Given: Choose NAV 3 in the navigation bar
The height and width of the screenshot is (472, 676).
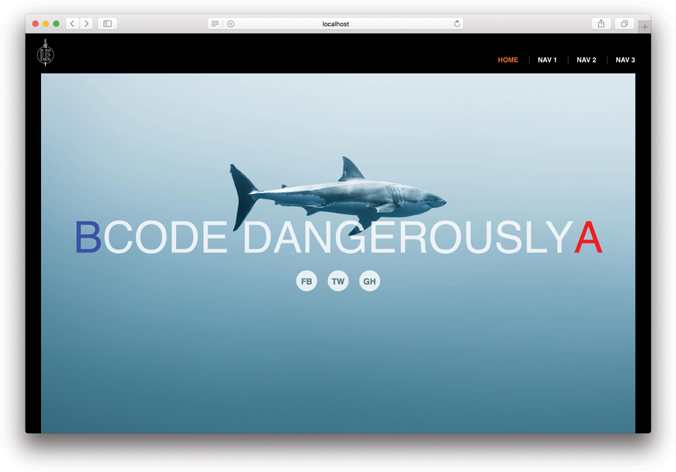Looking at the screenshot, I should [625, 60].
